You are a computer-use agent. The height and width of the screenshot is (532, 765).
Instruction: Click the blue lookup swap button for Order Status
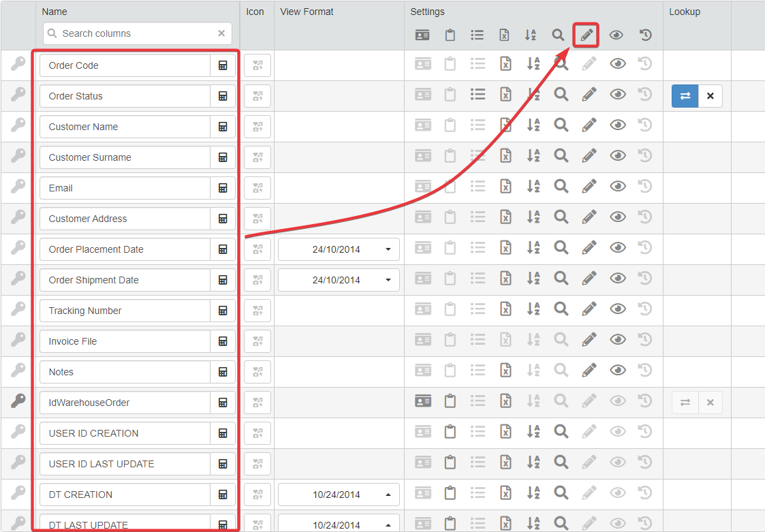(x=685, y=96)
